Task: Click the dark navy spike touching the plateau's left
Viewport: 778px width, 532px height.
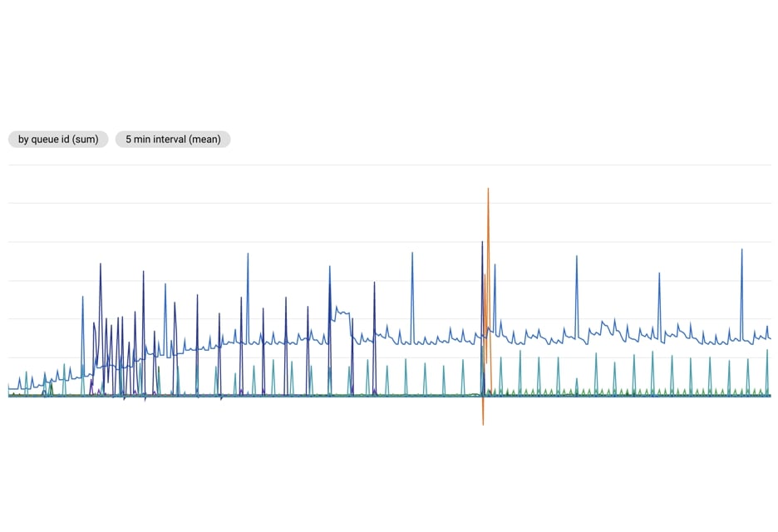Action: [330, 268]
